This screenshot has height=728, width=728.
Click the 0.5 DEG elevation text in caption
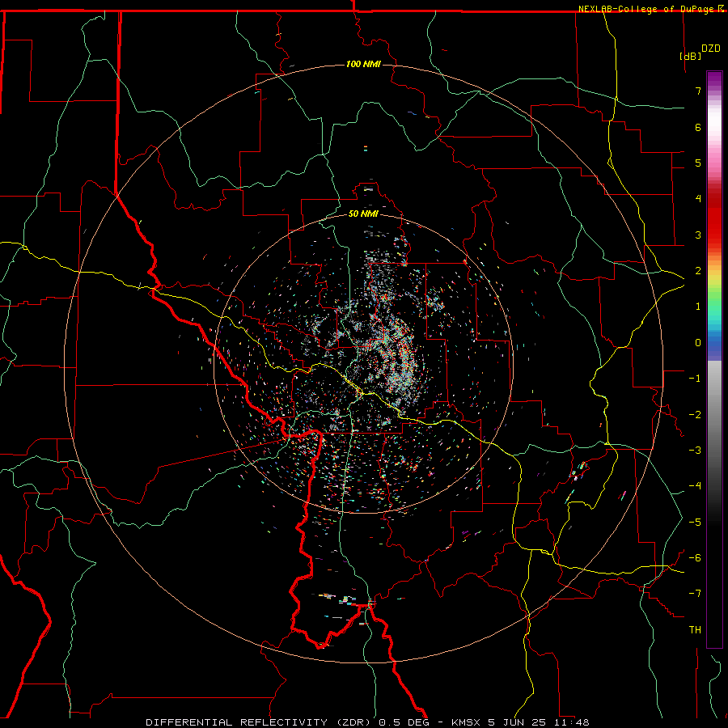click(404, 722)
